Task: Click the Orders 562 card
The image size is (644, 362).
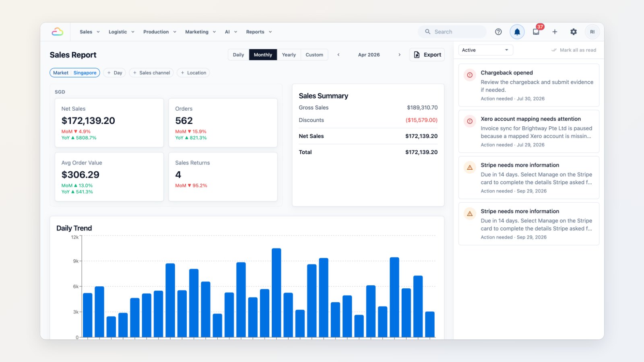Action: click(223, 123)
